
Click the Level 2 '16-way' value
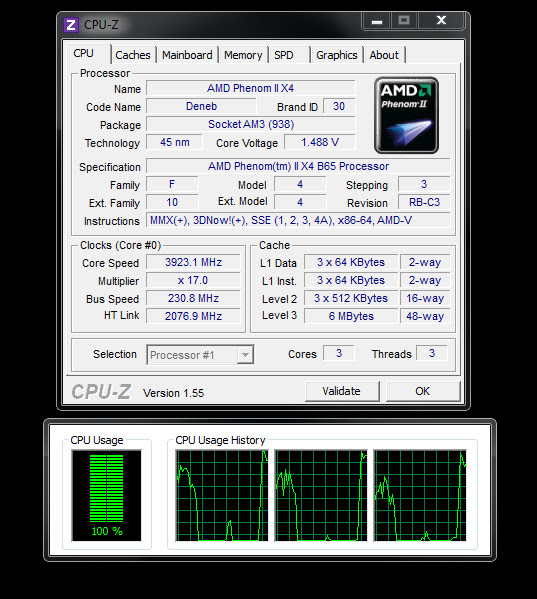point(425,298)
